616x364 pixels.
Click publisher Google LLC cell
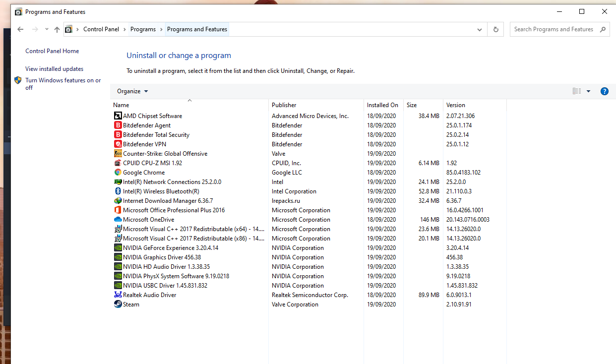tap(287, 173)
